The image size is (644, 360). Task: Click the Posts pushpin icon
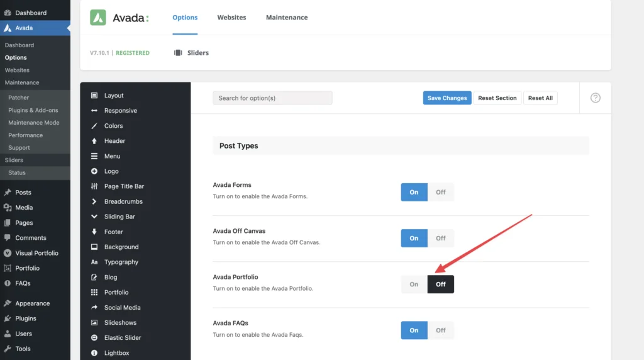click(x=8, y=193)
